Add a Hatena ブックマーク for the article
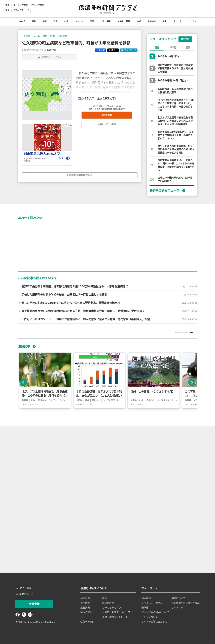215x644 pixels. [x=129, y=50]
